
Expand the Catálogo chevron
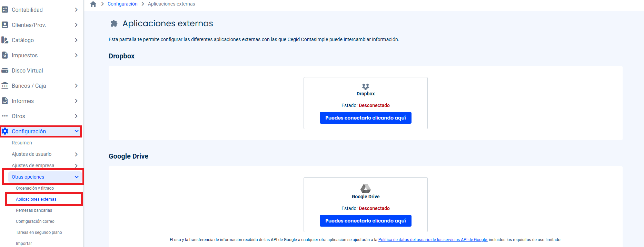point(76,40)
